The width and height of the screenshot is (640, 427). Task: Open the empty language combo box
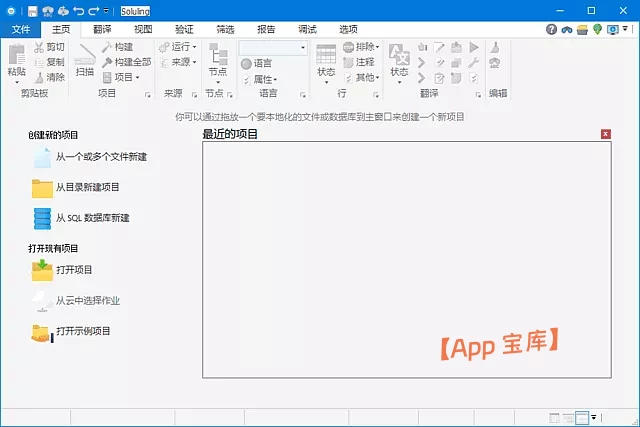273,48
